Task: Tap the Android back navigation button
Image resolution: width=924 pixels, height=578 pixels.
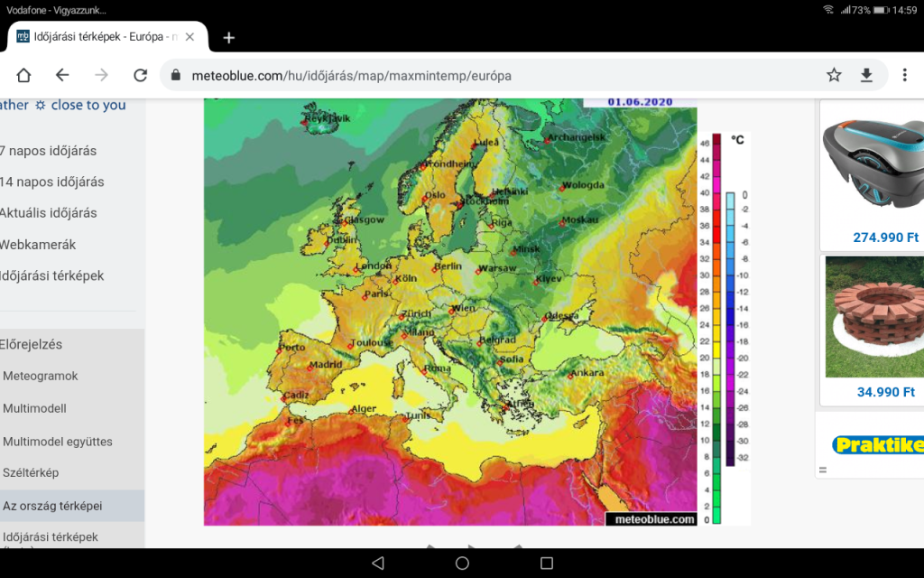Action: pyautogui.click(x=377, y=563)
